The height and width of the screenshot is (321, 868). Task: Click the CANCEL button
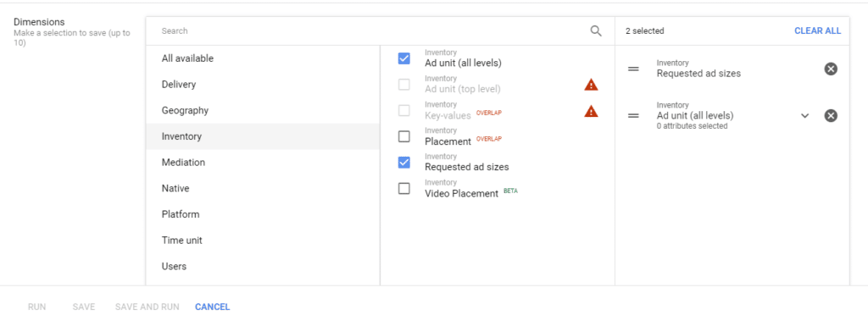point(213,307)
